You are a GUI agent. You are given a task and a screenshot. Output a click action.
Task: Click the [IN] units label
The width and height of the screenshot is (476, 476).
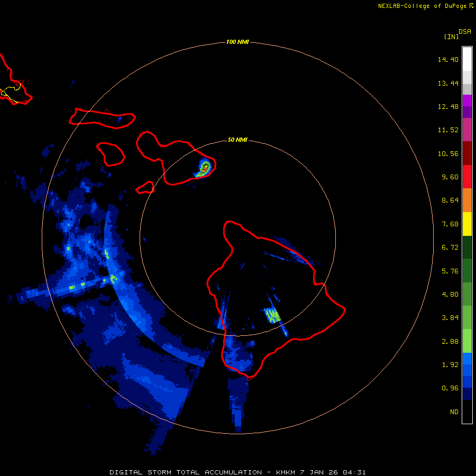[x=451, y=36]
